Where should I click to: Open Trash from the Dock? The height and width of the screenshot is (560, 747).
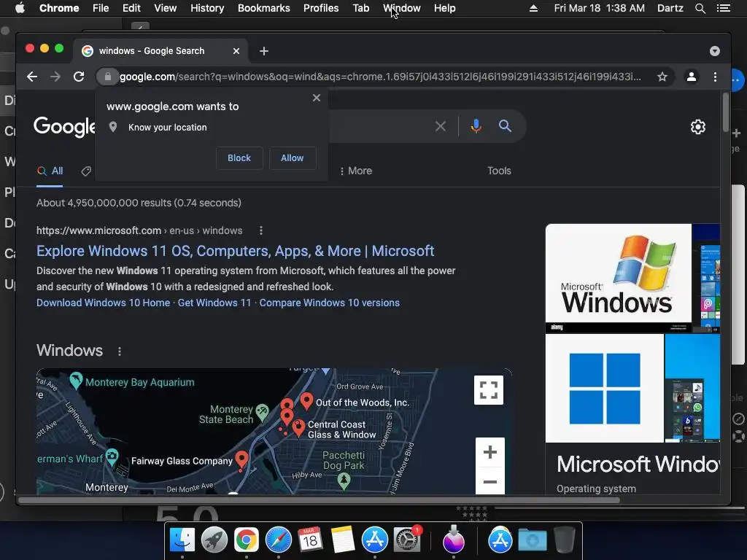click(x=565, y=540)
